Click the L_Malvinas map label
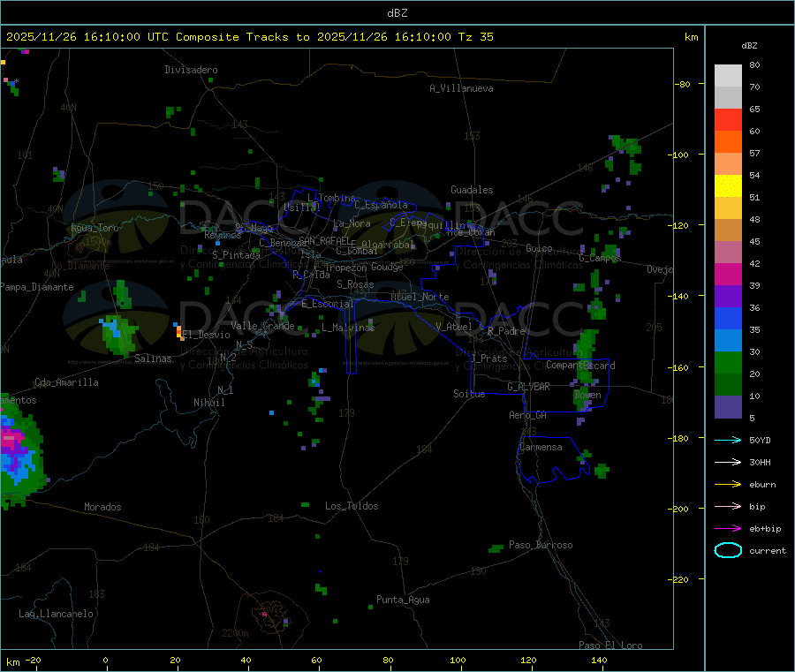This screenshot has height=672, width=795. click(348, 328)
